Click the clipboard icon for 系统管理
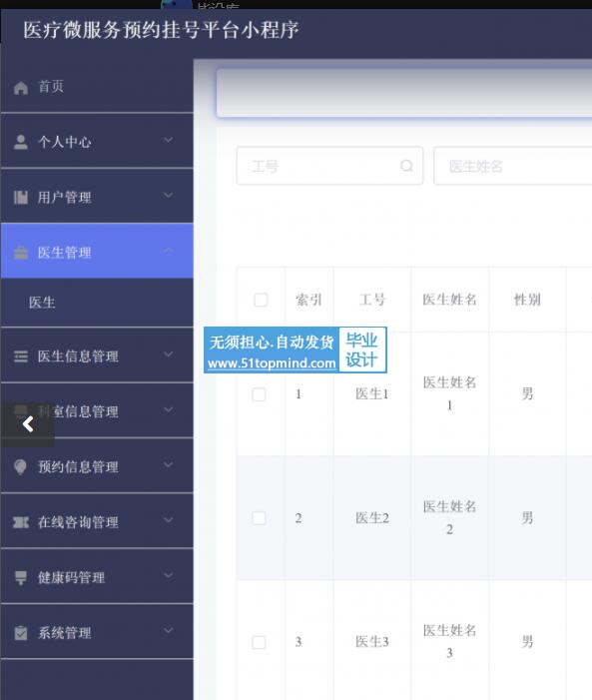Image resolution: width=592 pixels, height=700 pixels. [x=21, y=632]
